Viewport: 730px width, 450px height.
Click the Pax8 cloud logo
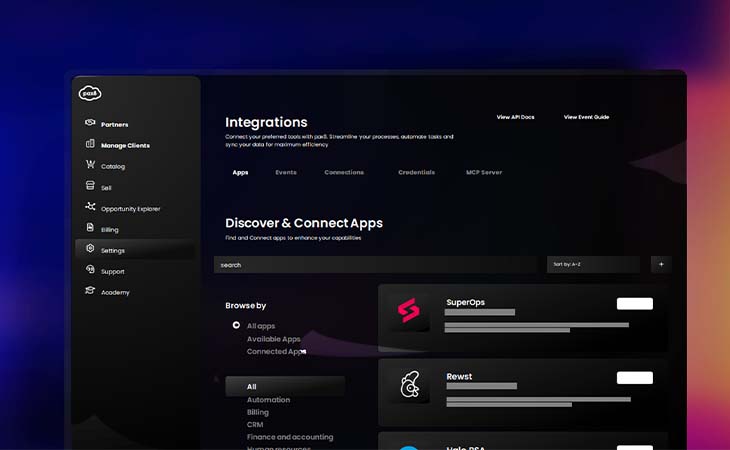(90, 93)
